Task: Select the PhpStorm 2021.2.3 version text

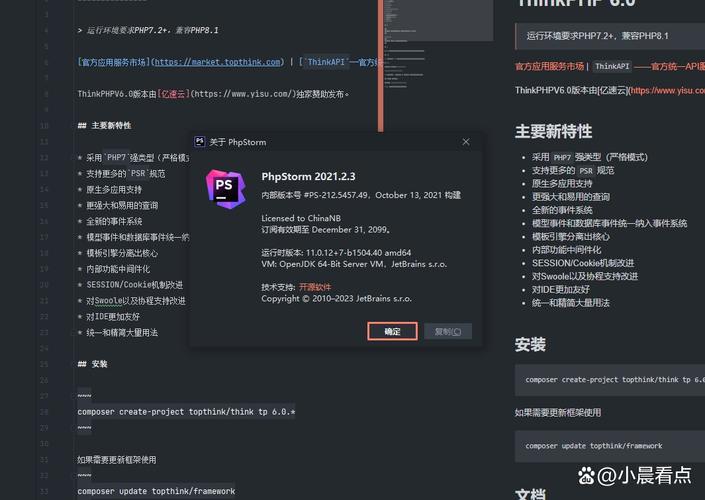Action: click(308, 176)
